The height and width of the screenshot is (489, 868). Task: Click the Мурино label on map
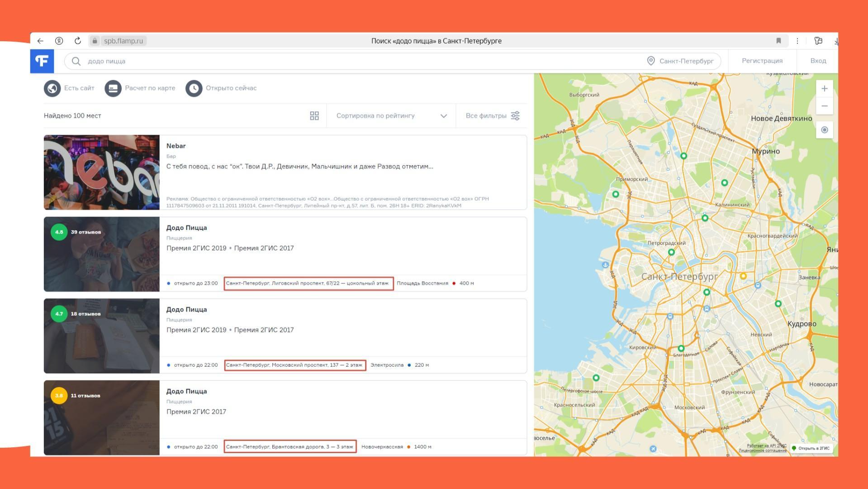[766, 151]
